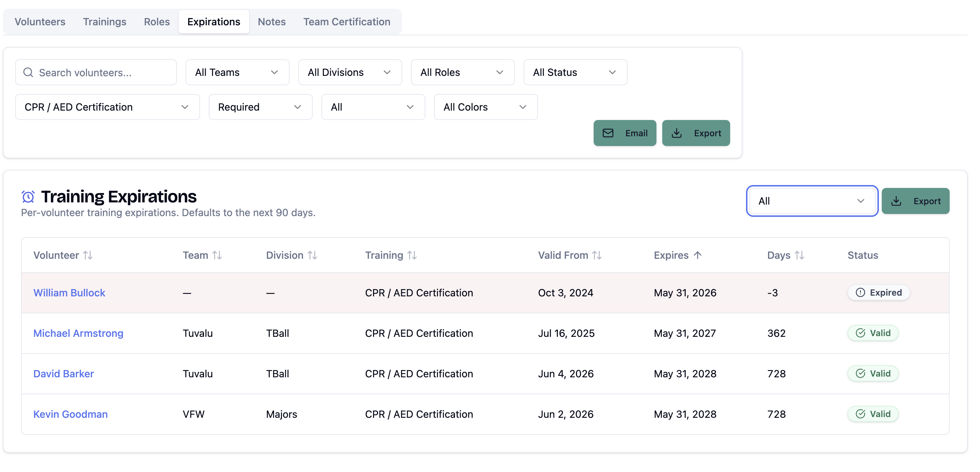Click the 'Jun 2, 2026' valid from date
Image resolution: width=980 pixels, height=472 pixels.
coord(566,414)
